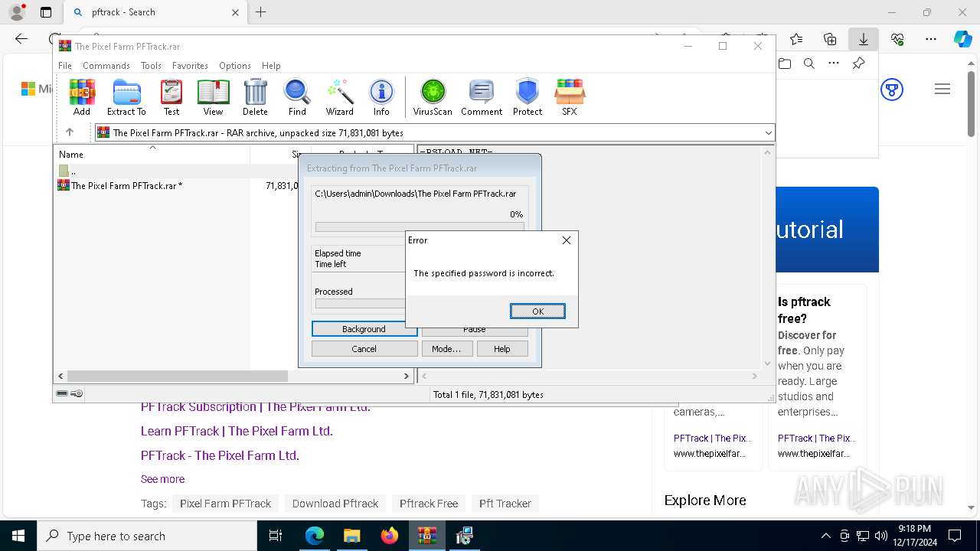Open the Bing rewards badge icon

point(892,90)
